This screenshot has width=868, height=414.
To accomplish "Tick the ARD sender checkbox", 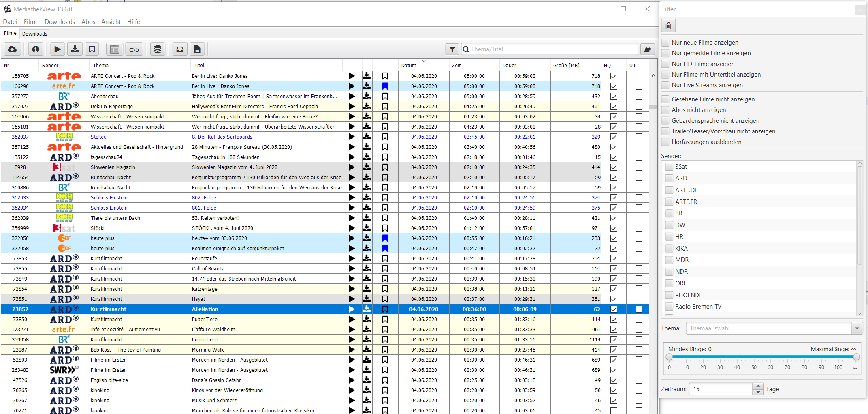I will (669, 178).
